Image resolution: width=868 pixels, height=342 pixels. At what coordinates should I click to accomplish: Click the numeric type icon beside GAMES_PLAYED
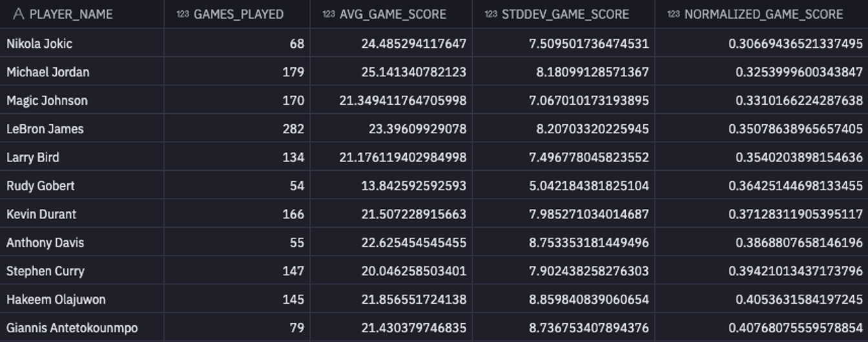(183, 14)
